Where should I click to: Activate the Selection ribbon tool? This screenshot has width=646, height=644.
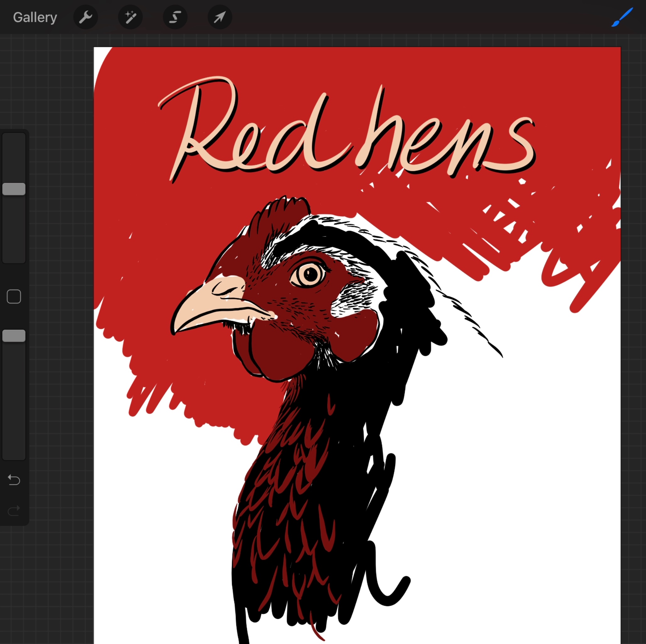click(x=175, y=17)
